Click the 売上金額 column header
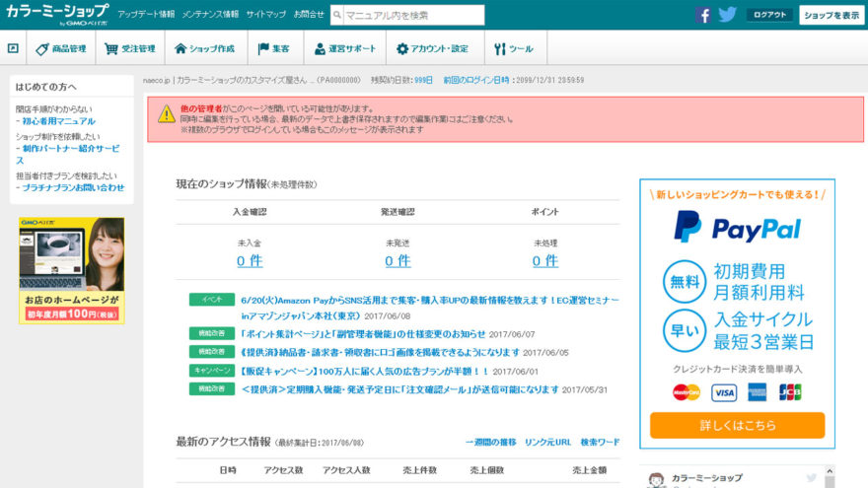868x488 pixels. [x=590, y=470]
